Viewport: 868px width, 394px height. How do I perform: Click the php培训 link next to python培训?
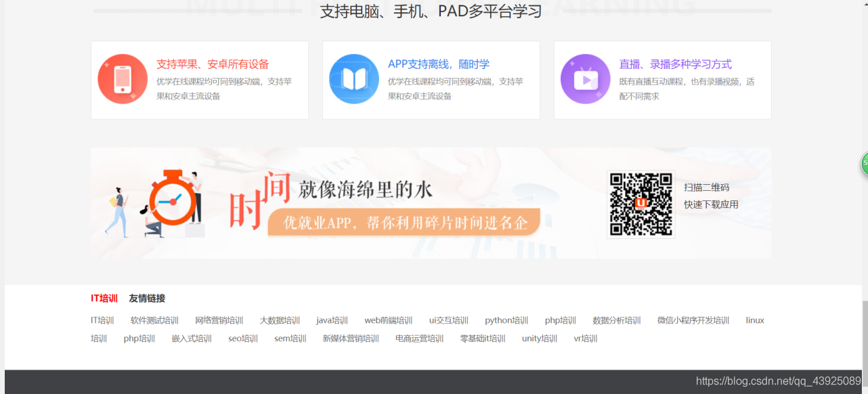(561, 321)
